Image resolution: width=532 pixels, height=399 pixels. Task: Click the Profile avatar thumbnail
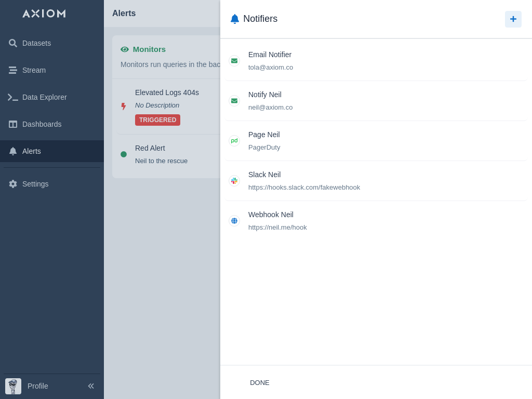pyautogui.click(x=13, y=386)
